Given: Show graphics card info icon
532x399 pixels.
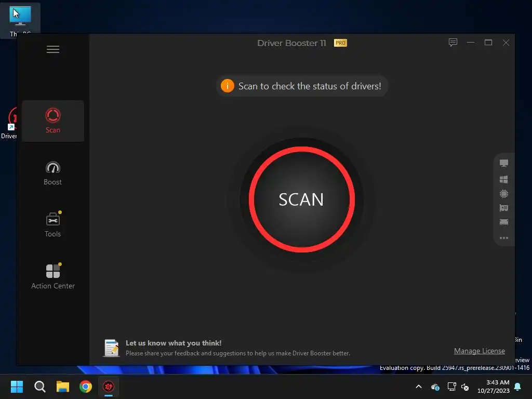Looking at the screenshot, I should tap(504, 208).
